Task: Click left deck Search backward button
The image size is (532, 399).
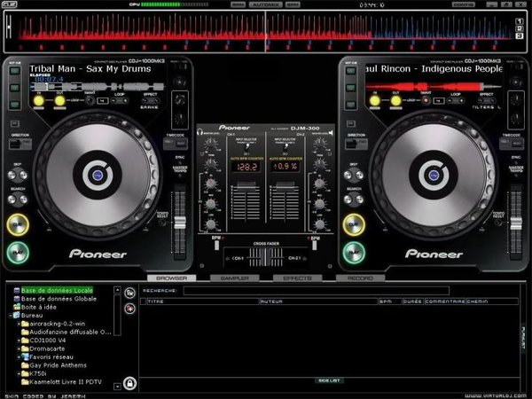Action: (x=12, y=199)
